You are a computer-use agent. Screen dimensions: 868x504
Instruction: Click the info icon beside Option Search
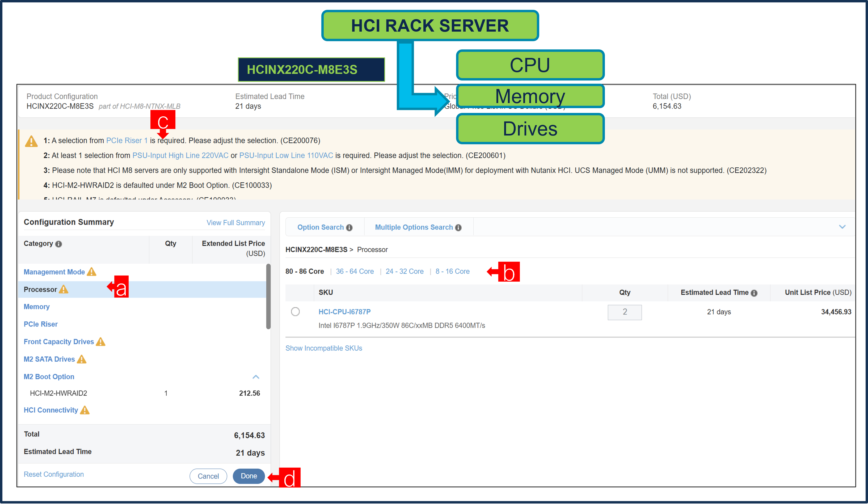click(x=349, y=227)
